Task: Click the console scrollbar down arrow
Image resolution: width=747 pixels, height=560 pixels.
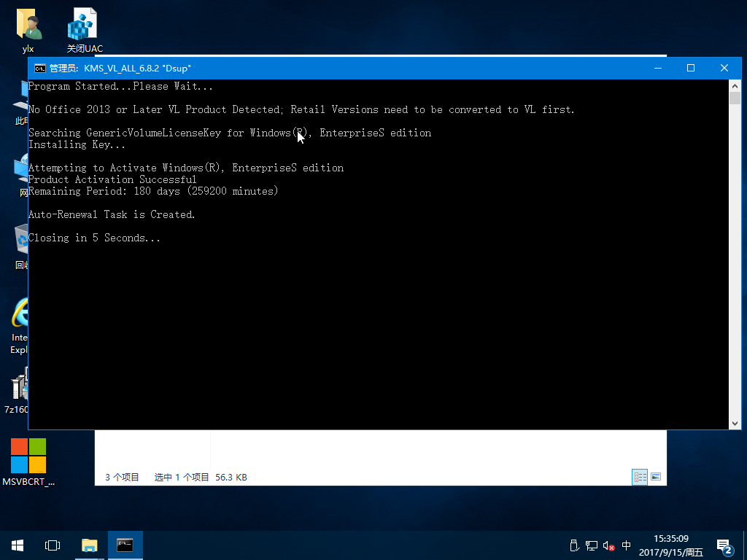Action: click(x=735, y=424)
